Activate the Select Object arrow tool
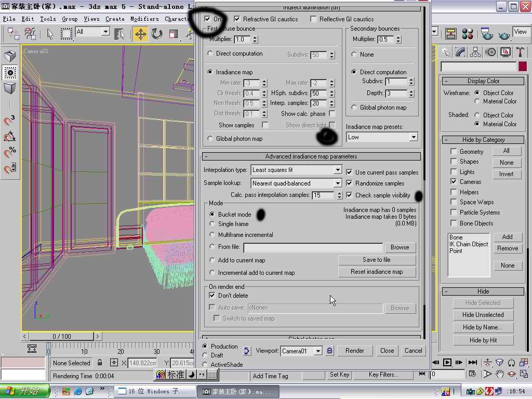 [50, 34]
